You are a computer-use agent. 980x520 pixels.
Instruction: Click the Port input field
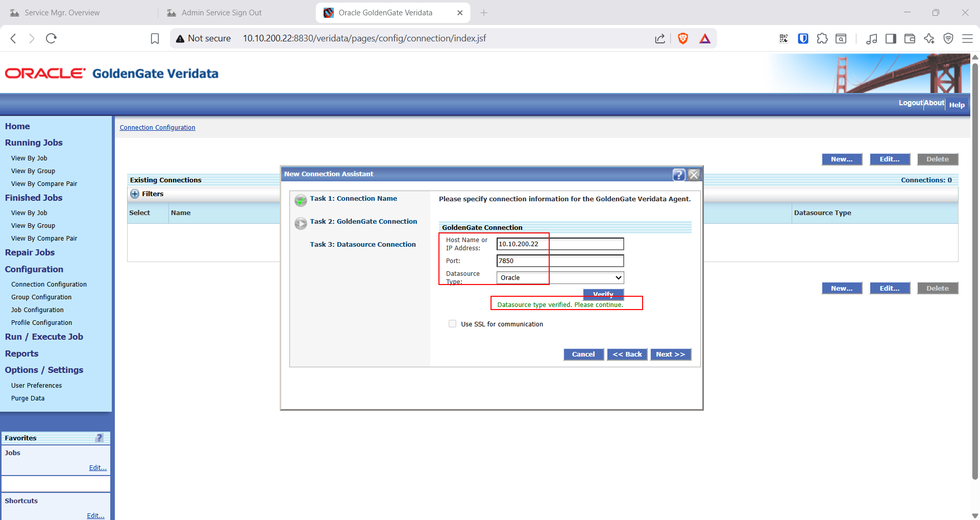(560, 261)
